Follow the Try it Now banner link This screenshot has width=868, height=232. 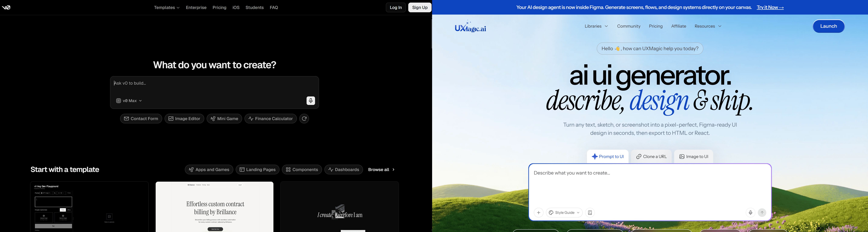coord(770,7)
